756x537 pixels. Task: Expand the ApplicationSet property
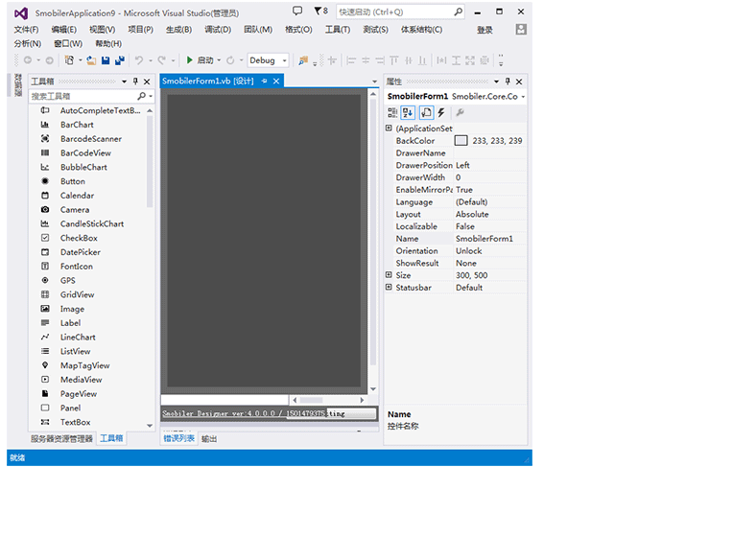pos(389,128)
